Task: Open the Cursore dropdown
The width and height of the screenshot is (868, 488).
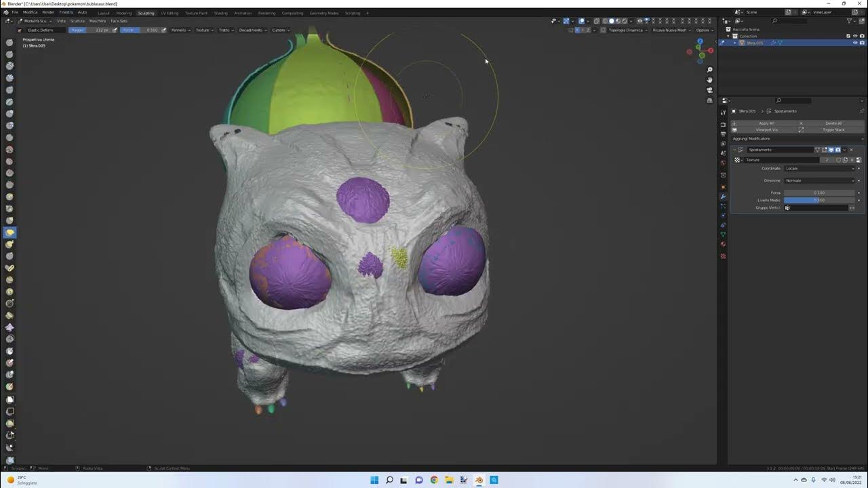Action: click(281, 30)
